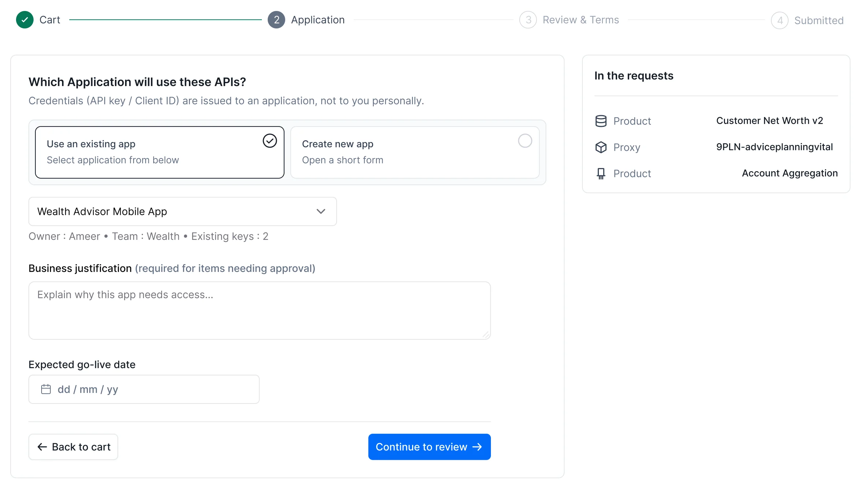
Task: Click the 9PLN-adviceplanningvital proxy name
Action: click(774, 147)
